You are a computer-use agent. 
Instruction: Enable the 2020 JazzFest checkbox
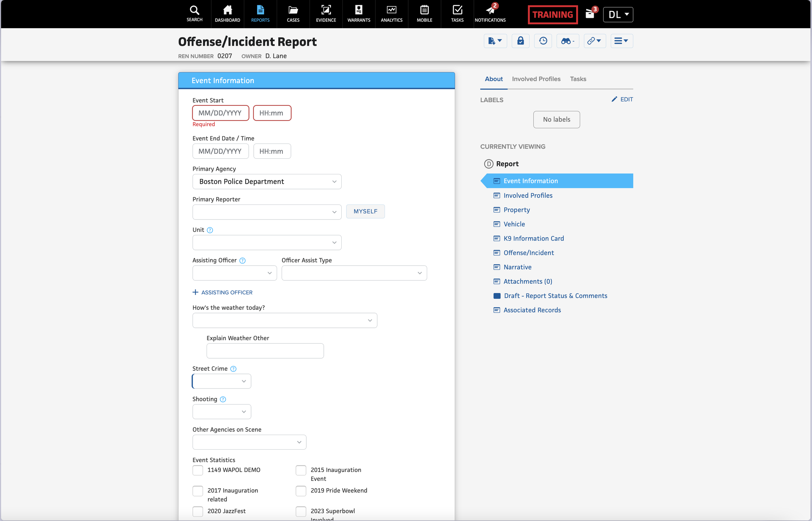(198, 511)
